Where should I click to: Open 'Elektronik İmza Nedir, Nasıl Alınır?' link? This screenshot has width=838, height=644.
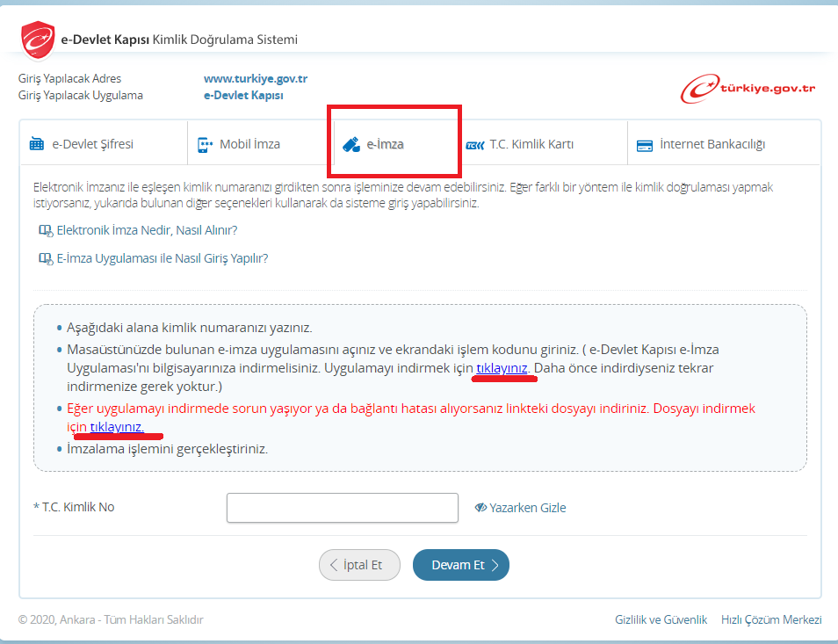[147, 230]
